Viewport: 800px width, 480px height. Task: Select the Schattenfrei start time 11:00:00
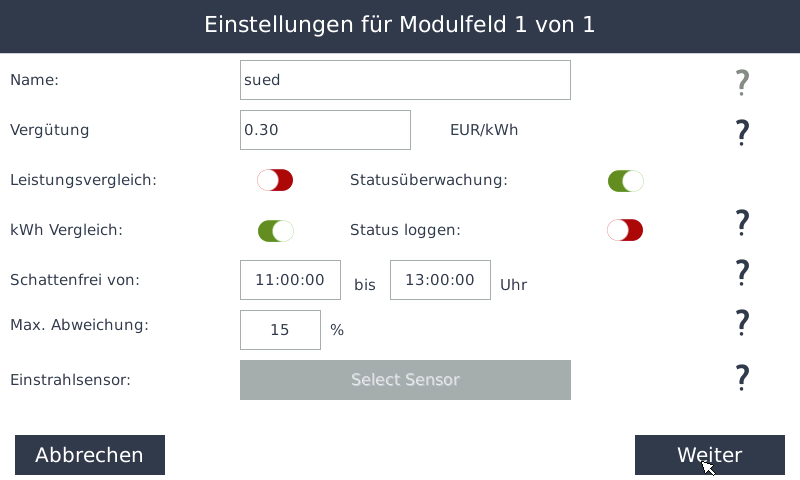(x=290, y=280)
